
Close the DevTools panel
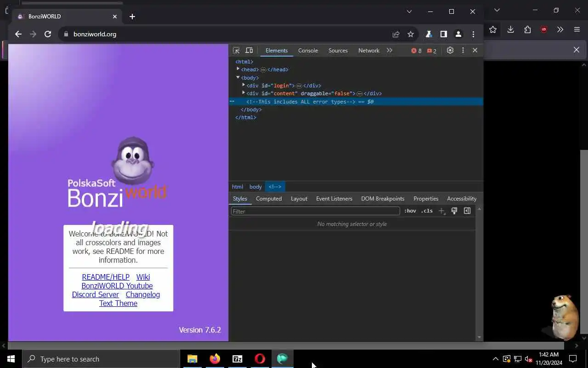coord(475,50)
